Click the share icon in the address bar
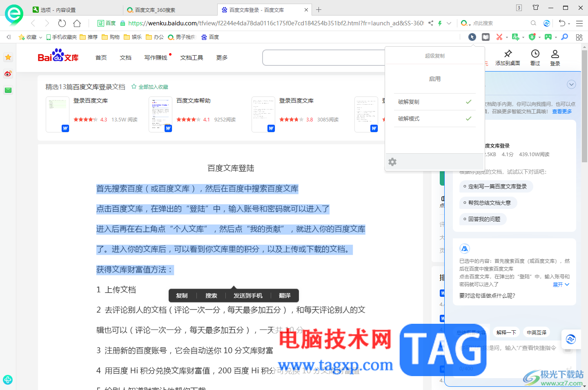 (430, 23)
